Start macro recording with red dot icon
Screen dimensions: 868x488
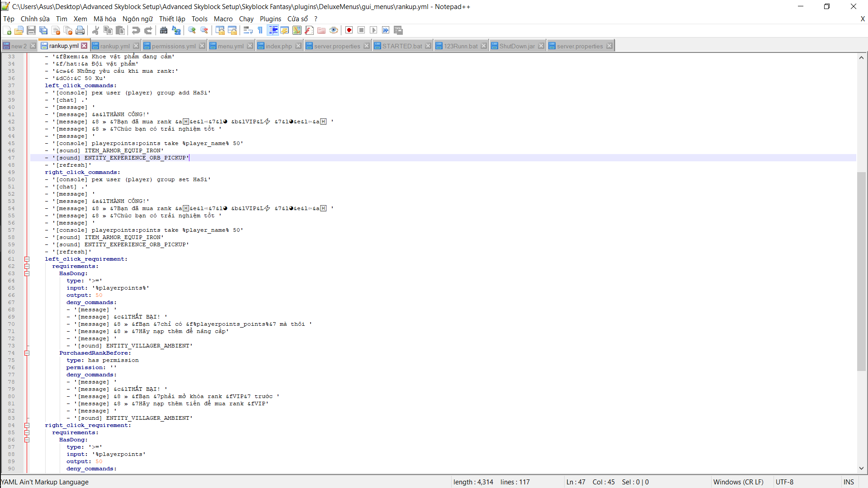349,30
